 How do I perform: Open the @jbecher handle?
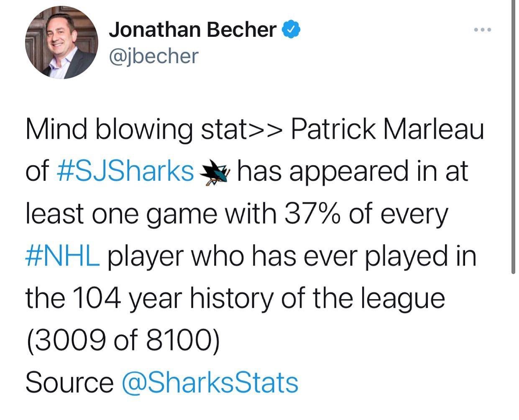point(153,56)
